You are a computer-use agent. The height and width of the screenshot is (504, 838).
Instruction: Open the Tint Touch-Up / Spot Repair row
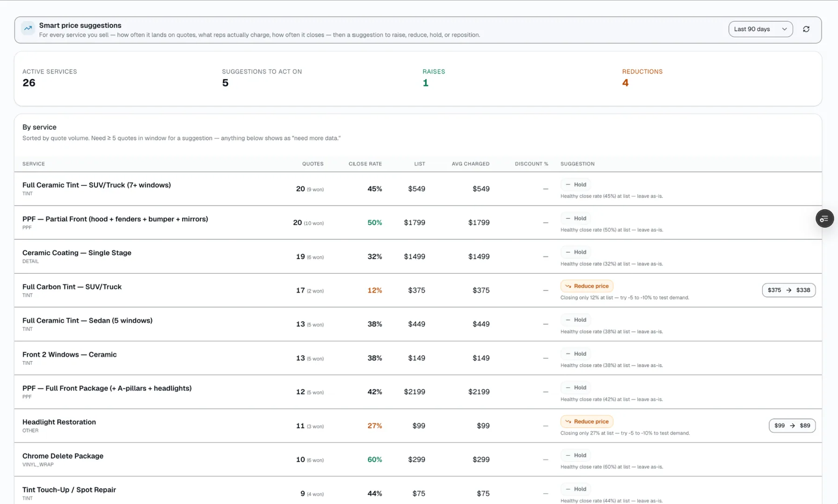point(418,491)
